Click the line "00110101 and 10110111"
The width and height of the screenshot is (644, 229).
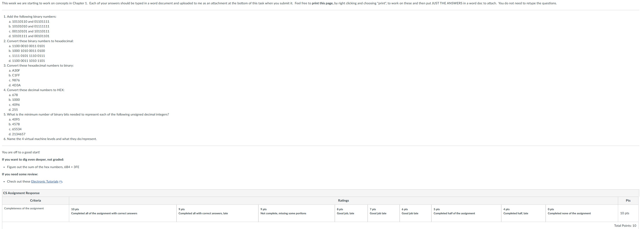click(x=31, y=31)
